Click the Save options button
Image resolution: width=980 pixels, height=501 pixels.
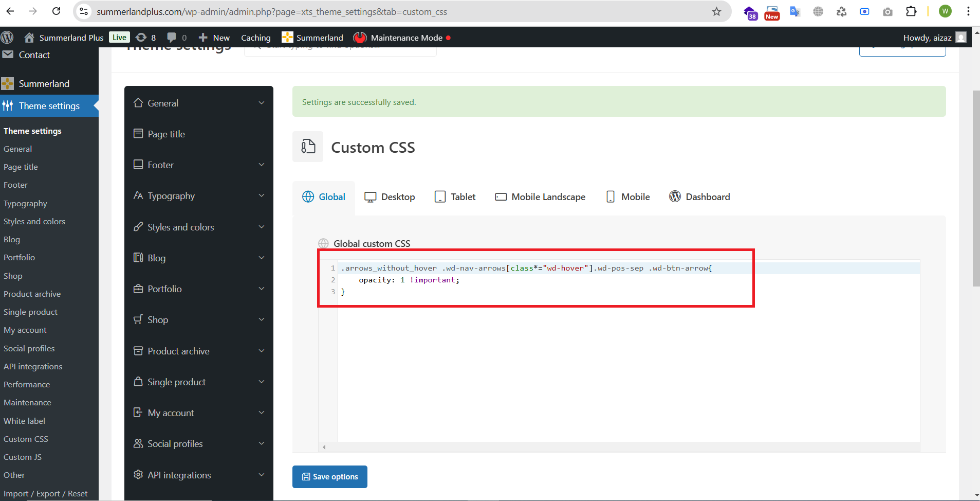330,477
